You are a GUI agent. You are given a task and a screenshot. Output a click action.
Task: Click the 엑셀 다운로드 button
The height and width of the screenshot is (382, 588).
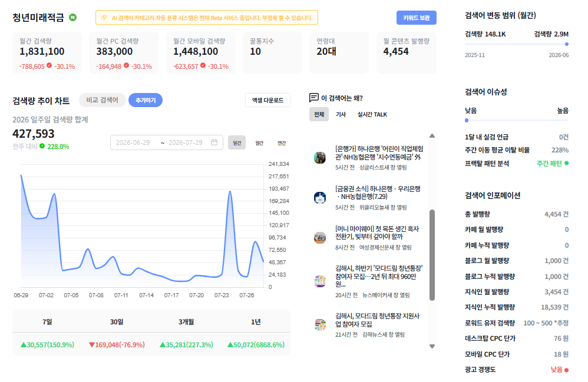click(267, 100)
